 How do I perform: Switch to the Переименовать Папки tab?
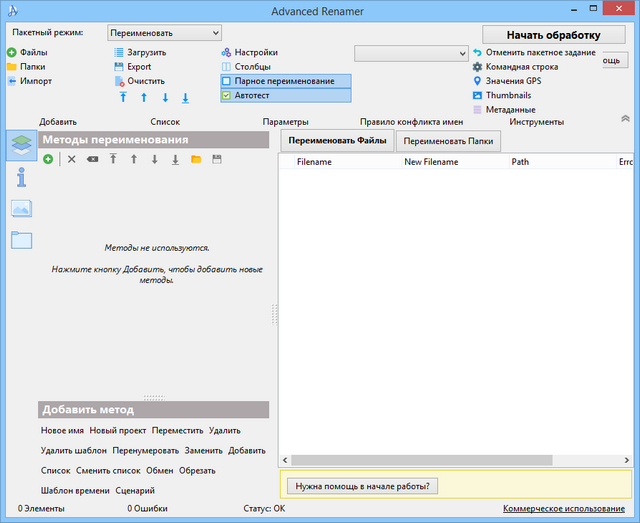pos(447,141)
